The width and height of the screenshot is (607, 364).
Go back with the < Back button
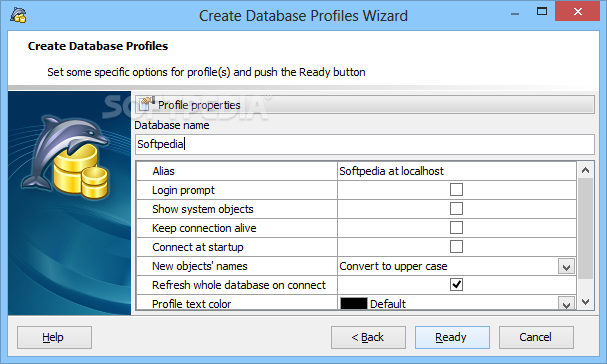pyautogui.click(x=368, y=337)
